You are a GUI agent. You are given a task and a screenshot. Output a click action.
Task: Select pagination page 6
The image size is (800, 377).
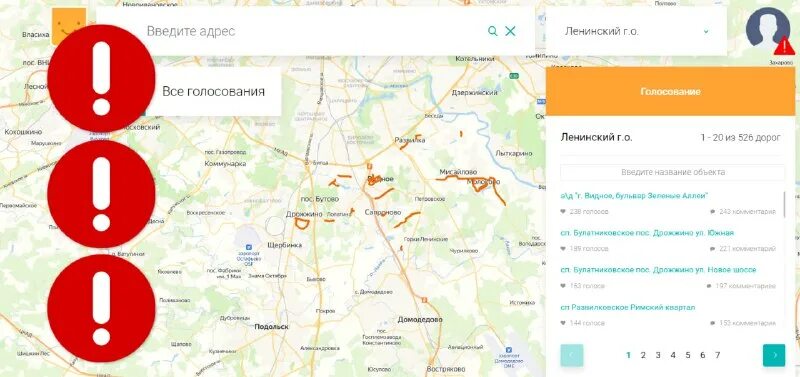coord(703,355)
